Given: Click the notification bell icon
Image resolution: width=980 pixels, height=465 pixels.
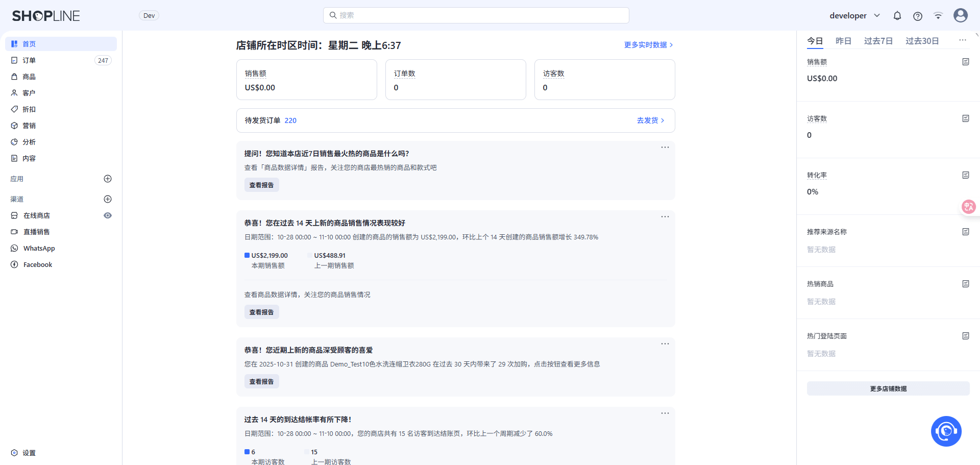Looking at the screenshot, I should click(897, 16).
